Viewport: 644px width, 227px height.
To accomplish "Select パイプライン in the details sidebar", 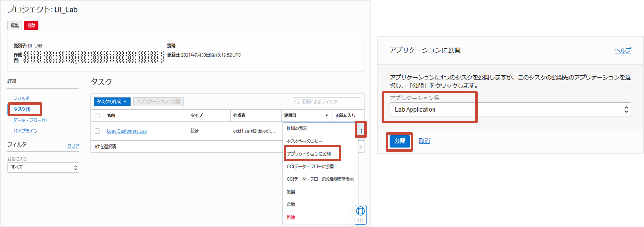I will tap(25, 131).
